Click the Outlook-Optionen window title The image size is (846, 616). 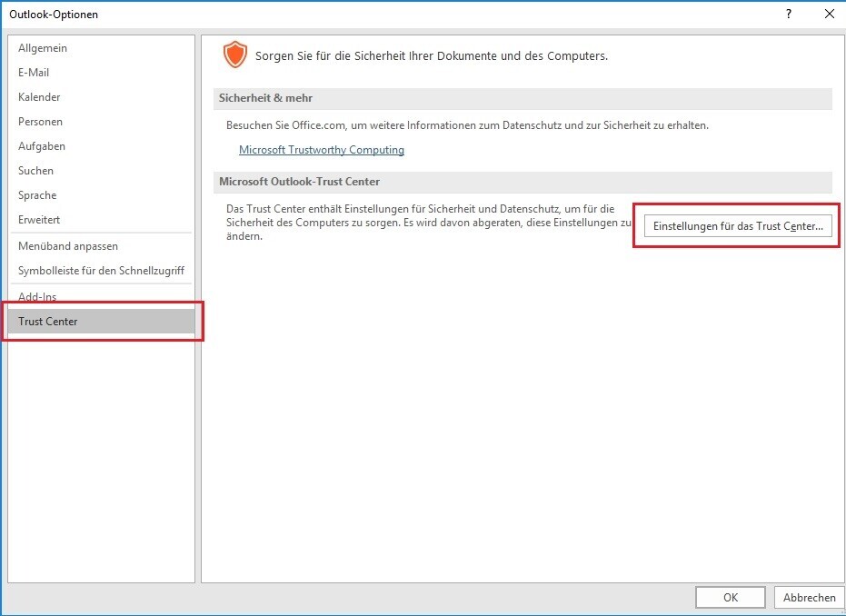(x=54, y=15)
